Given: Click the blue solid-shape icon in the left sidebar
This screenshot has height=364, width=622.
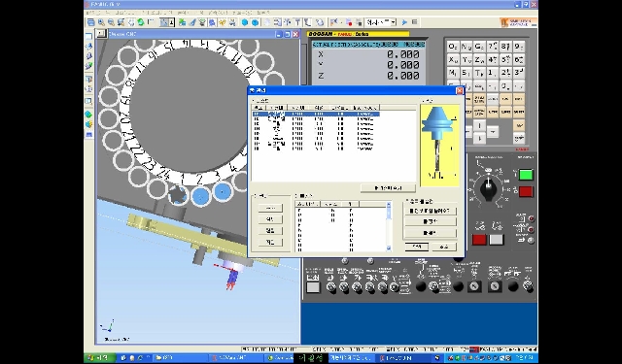Looking at the screenshot, I should (x=88, y=115).
